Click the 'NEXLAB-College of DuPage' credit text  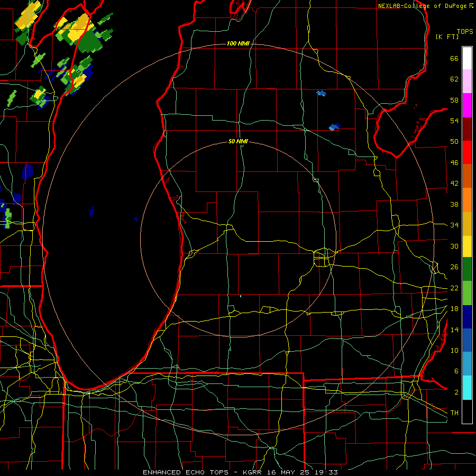point(422,6)
